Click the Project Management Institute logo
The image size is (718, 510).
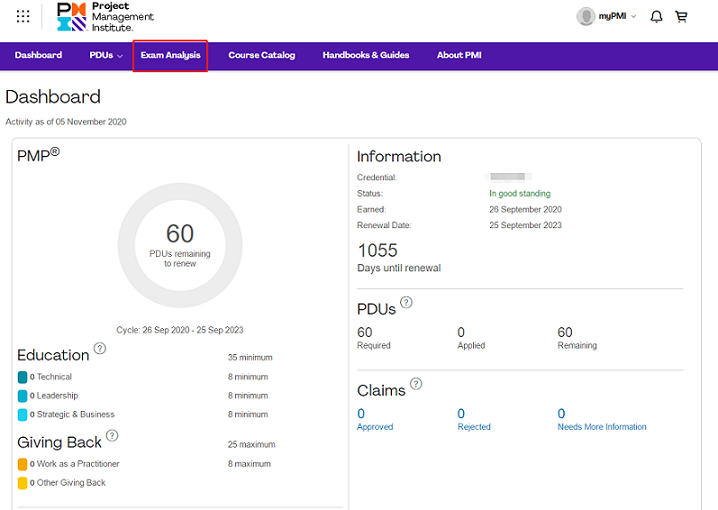click(x=105, y=17)
